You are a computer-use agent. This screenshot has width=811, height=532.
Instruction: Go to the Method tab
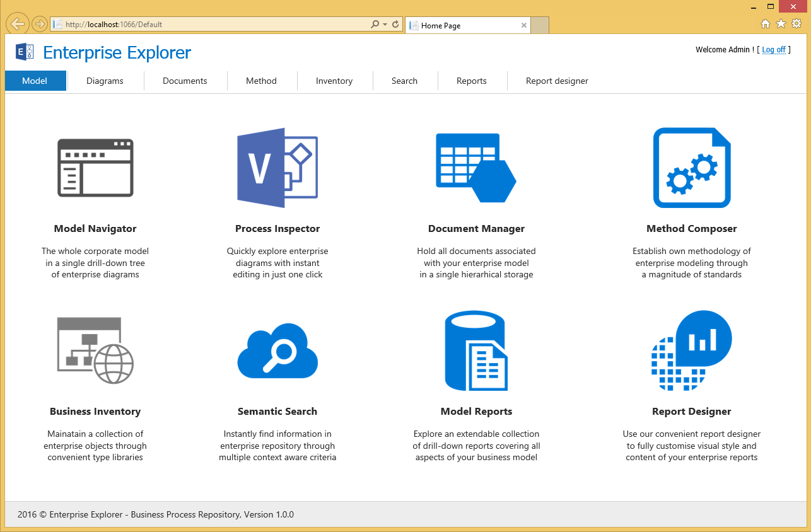[x=261, y=81]
